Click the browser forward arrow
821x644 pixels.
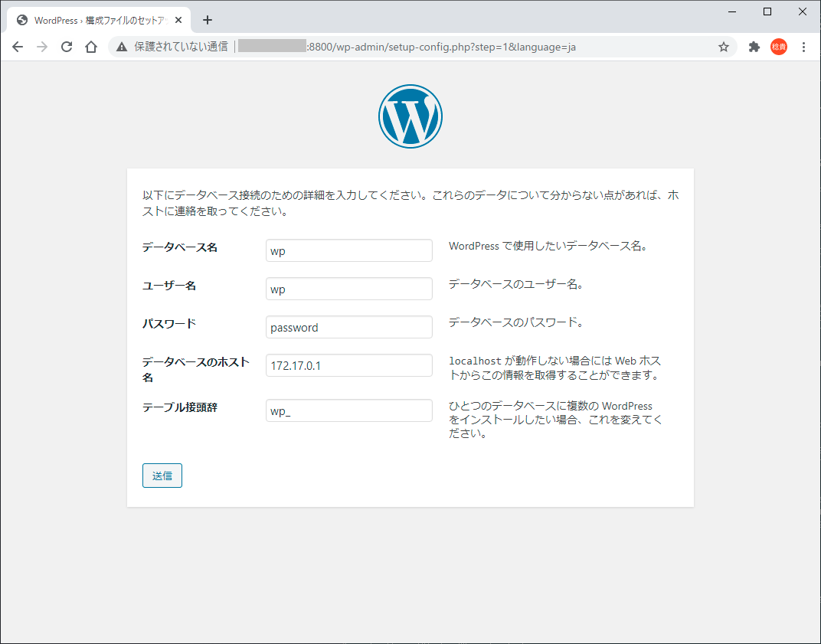(42, 47)
